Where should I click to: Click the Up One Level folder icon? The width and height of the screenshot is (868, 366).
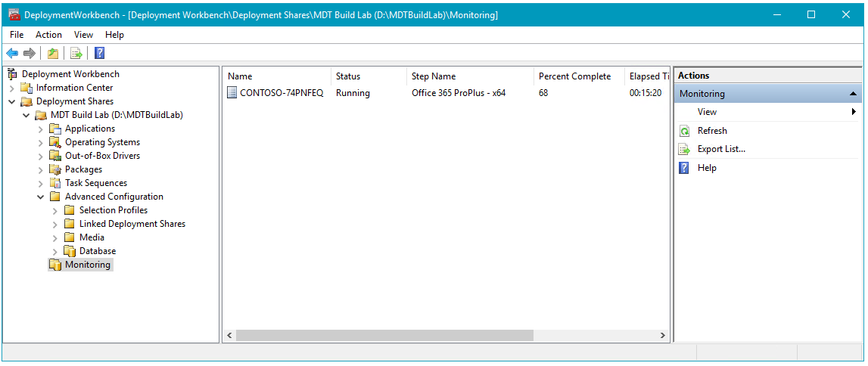[53, 53]
